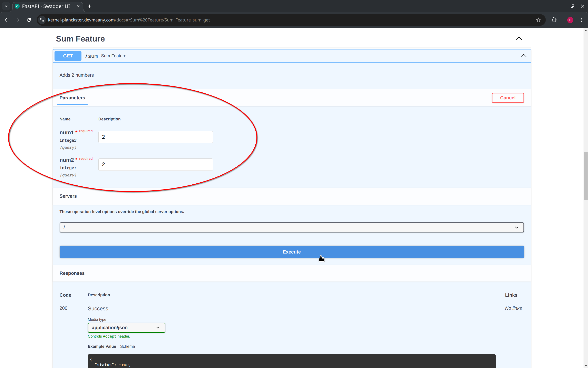The image size is (588, 368).
Task: Click the address bar URL
Action: [129, 20]
